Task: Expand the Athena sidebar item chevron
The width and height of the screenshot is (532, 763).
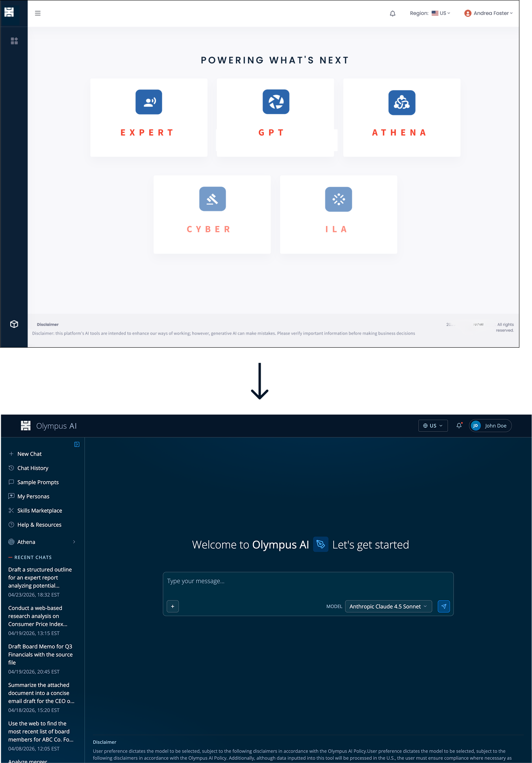Action: coord(74,542)
